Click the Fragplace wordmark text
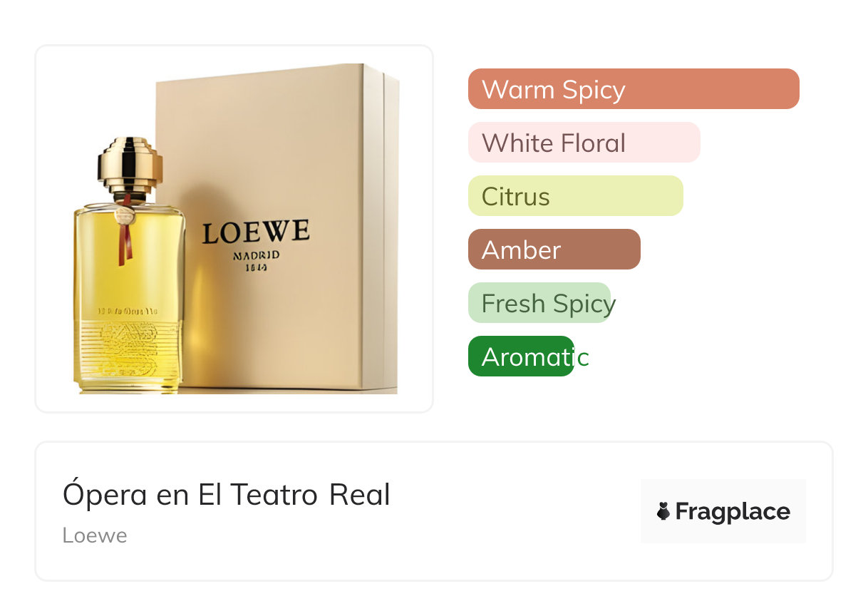Image resolution: width=868 pixels, height=616 pixels. [733, 512]
